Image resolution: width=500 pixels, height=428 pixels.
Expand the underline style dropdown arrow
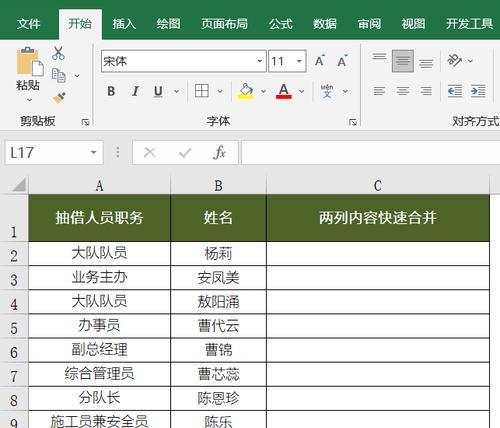[177, 91]
